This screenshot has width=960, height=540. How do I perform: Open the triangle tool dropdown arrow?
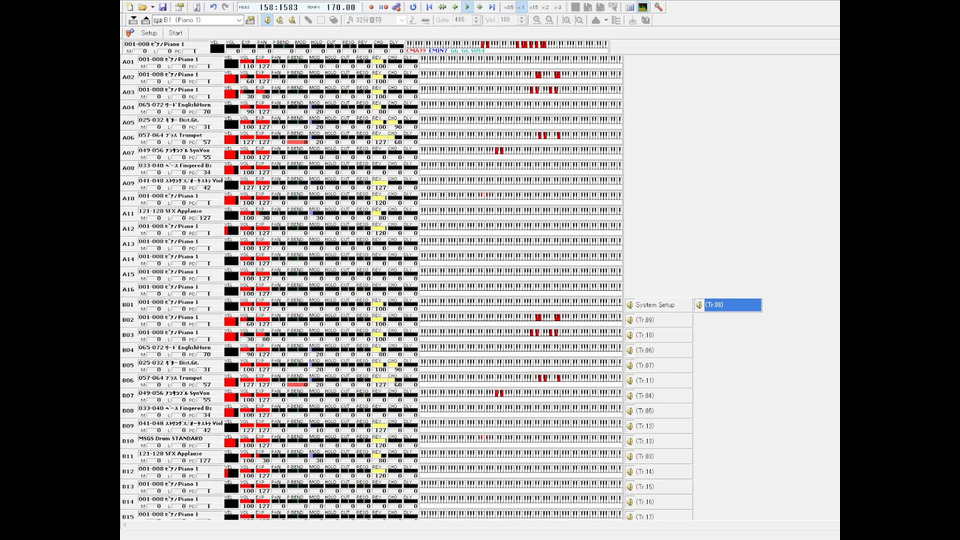tap(606, 20)
